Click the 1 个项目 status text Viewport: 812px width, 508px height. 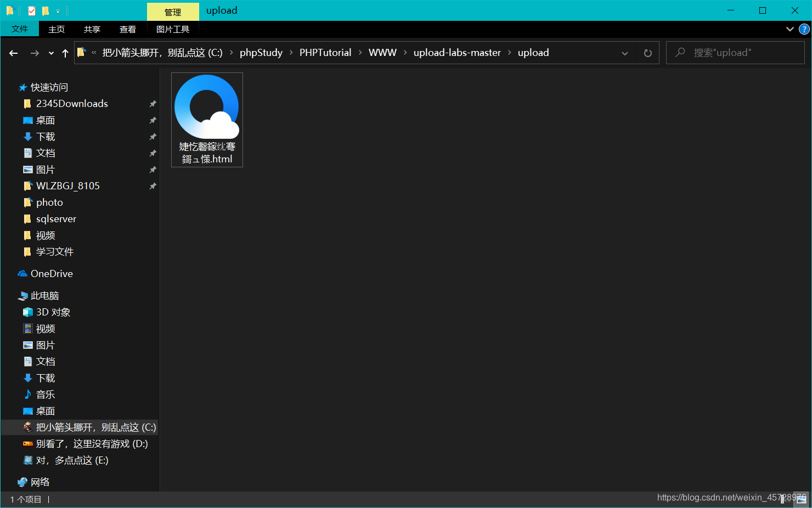pyautogui.click(x=26, y=499)
